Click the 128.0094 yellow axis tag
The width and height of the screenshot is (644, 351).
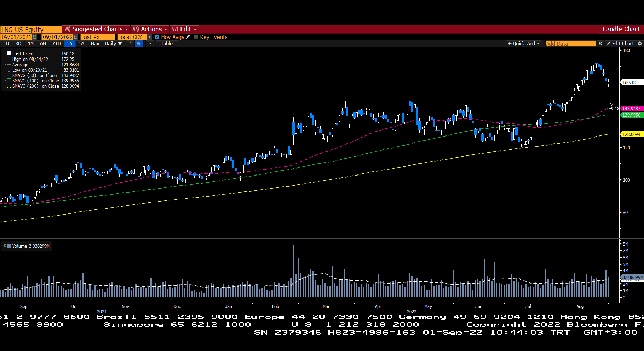[632, 134]
